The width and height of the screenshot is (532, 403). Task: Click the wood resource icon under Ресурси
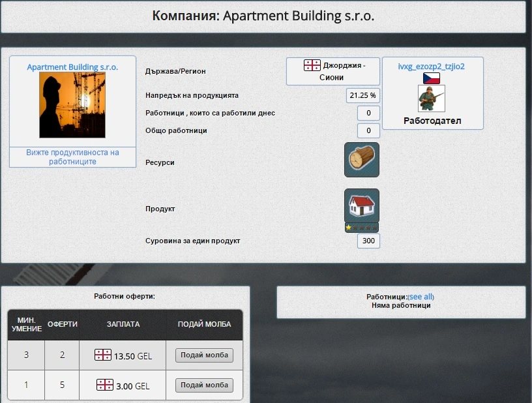[361, 158]
